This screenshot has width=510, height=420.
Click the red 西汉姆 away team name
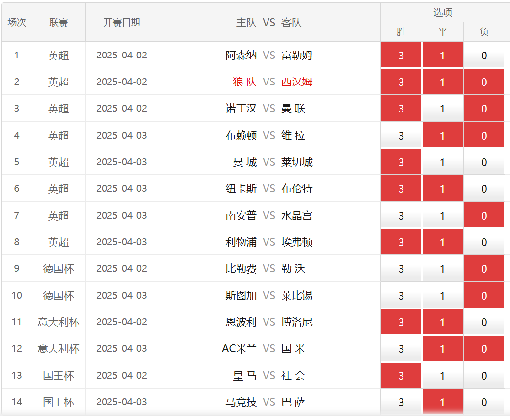pyautogui.click(x=296, y=82)
